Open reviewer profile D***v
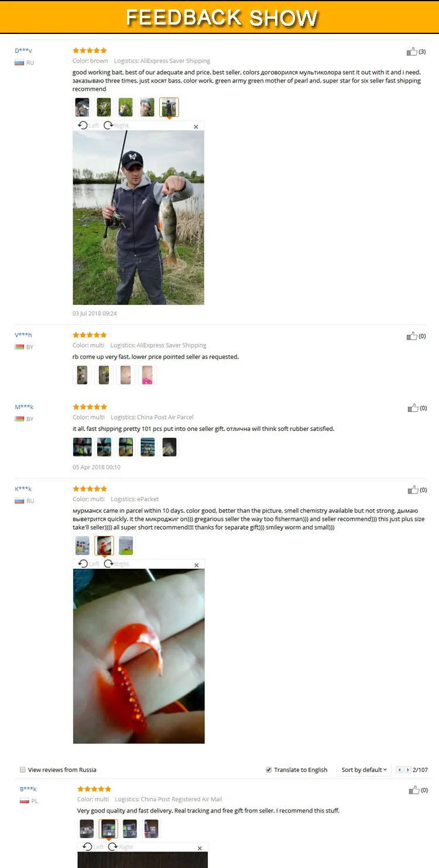The image size is (439, 868). pyautogui.click(x=23, y=51)
